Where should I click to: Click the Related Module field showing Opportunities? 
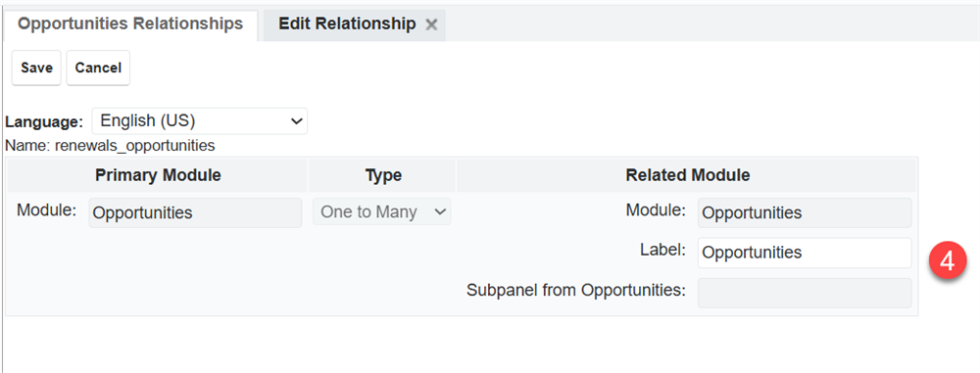(805, 213)
